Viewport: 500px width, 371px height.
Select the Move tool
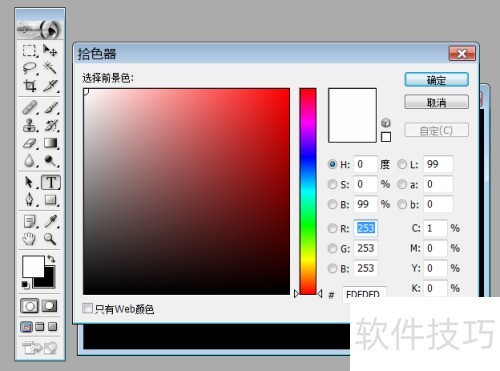[x=50, y=51]
